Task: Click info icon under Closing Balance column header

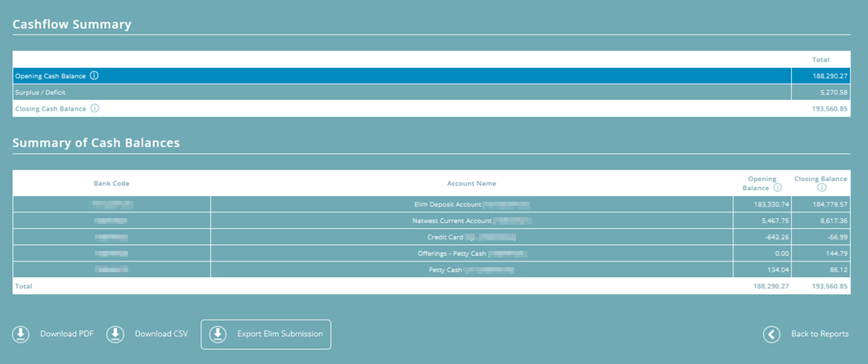Action: pos(821,187)
